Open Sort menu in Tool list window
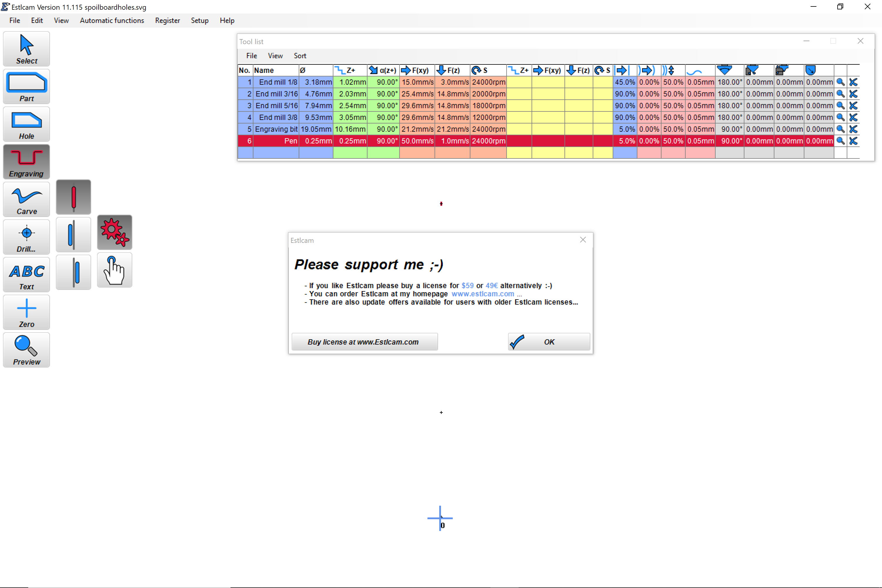 [x=300, y=56]
